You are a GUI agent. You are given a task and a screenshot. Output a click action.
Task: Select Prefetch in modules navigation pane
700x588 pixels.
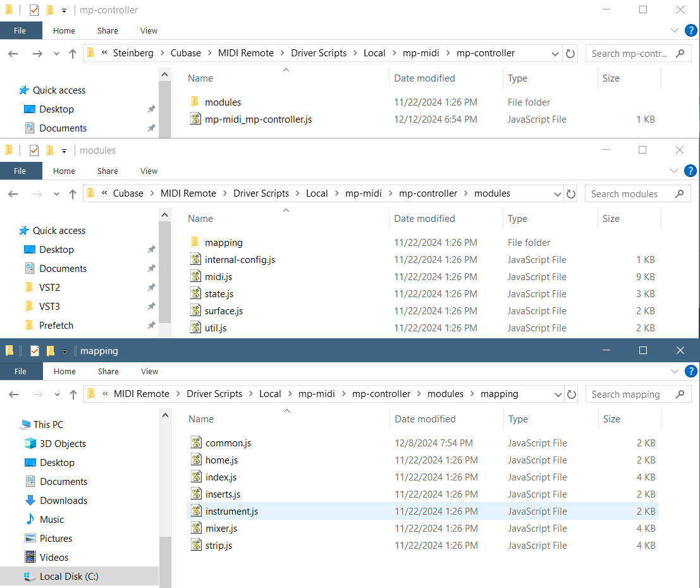pyautogui.click(x=56, y=325)
